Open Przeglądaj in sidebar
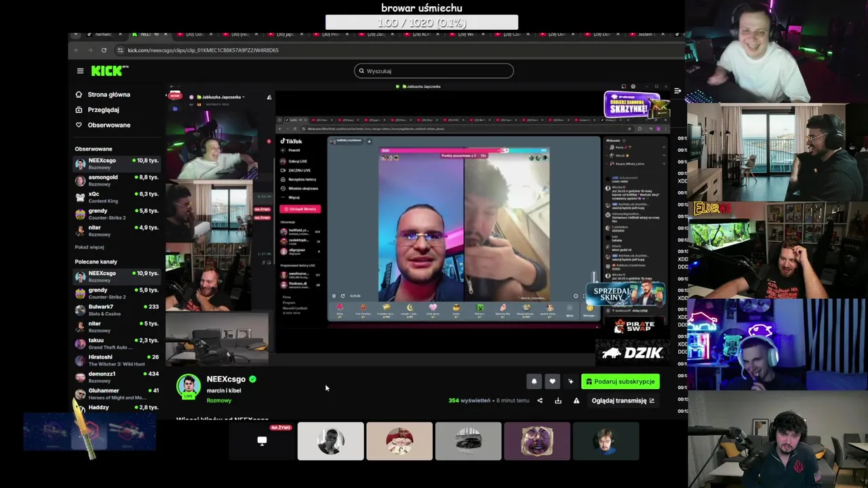 click(x=97, y=109)
